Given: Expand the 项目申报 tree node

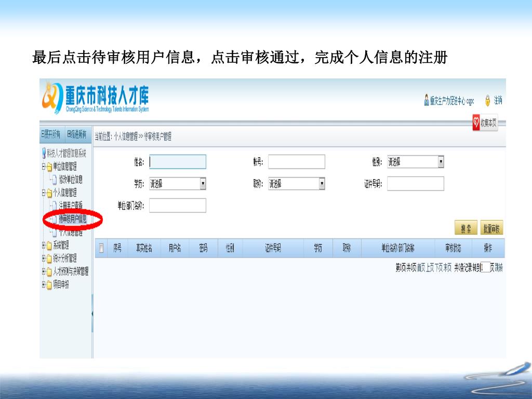Looking at the screenshot, I should pos(44,284).
